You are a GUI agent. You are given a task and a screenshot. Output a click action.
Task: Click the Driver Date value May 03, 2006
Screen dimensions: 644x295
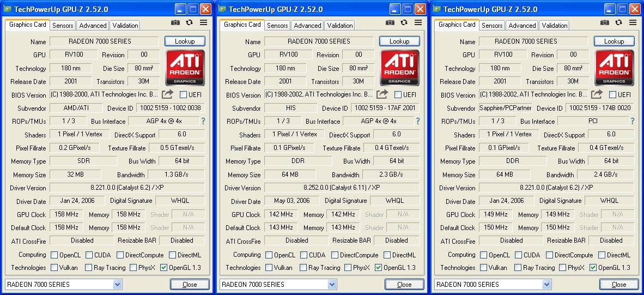(x=291, y=201)
